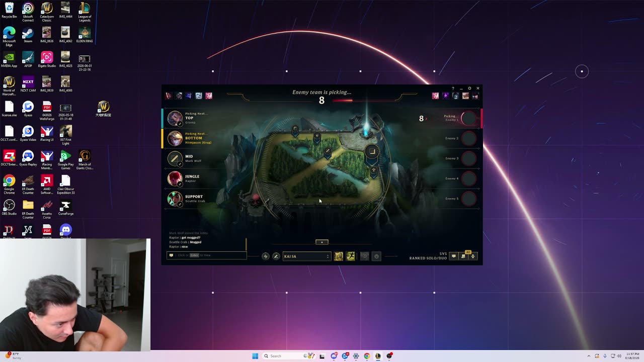Switch to League client in taskbar
The height and width of the screenshot is (362, 644).
tap(378, 356)
